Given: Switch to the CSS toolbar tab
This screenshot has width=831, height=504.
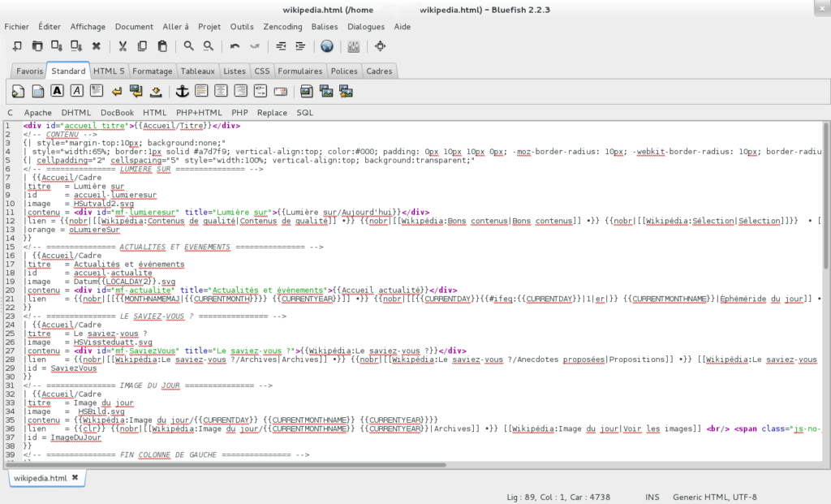Looking at the screenshot, I should click(x=261, y=71).
